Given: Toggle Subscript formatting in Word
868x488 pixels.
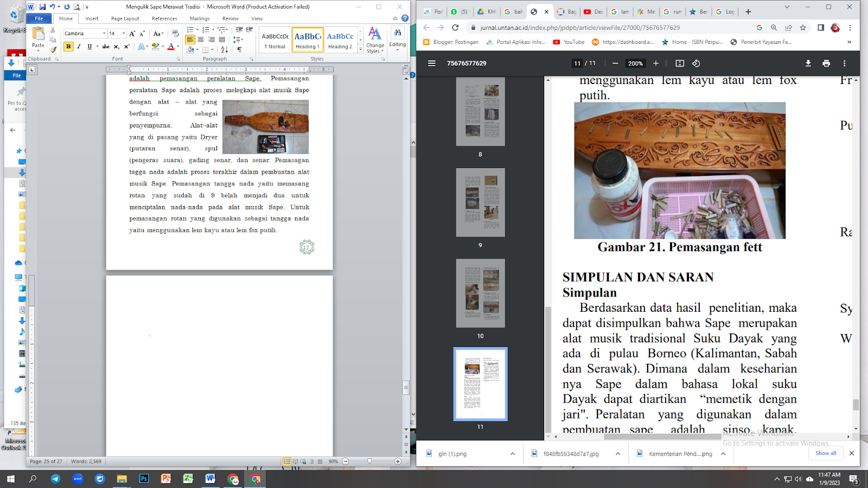Looking at the screenshot, I should [x=116, y=47].
